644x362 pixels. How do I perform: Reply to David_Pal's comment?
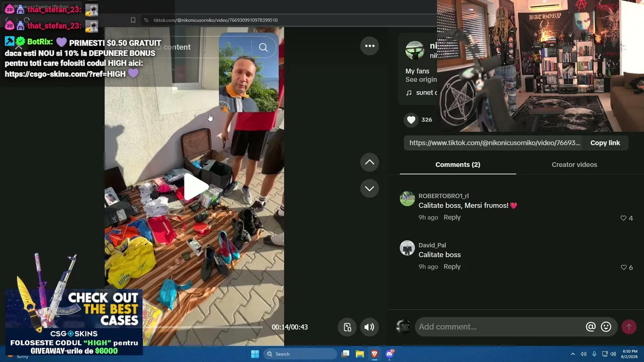452,266
